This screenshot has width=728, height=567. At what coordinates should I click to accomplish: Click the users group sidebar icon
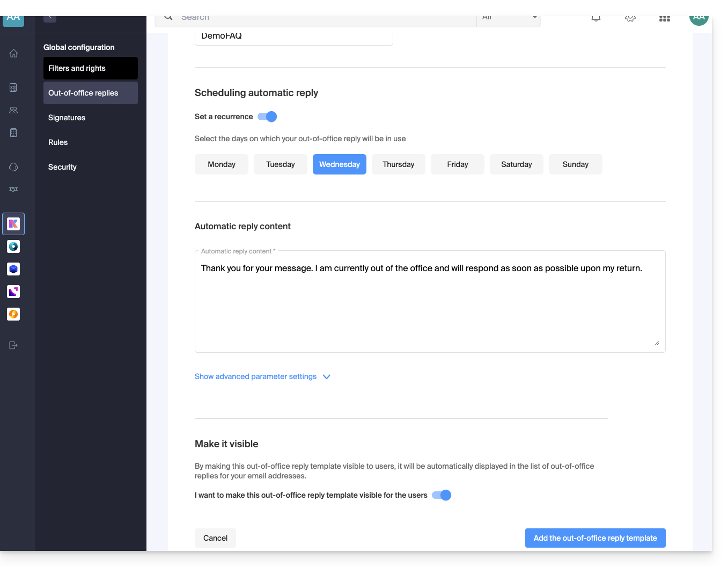tap(13, 110)
